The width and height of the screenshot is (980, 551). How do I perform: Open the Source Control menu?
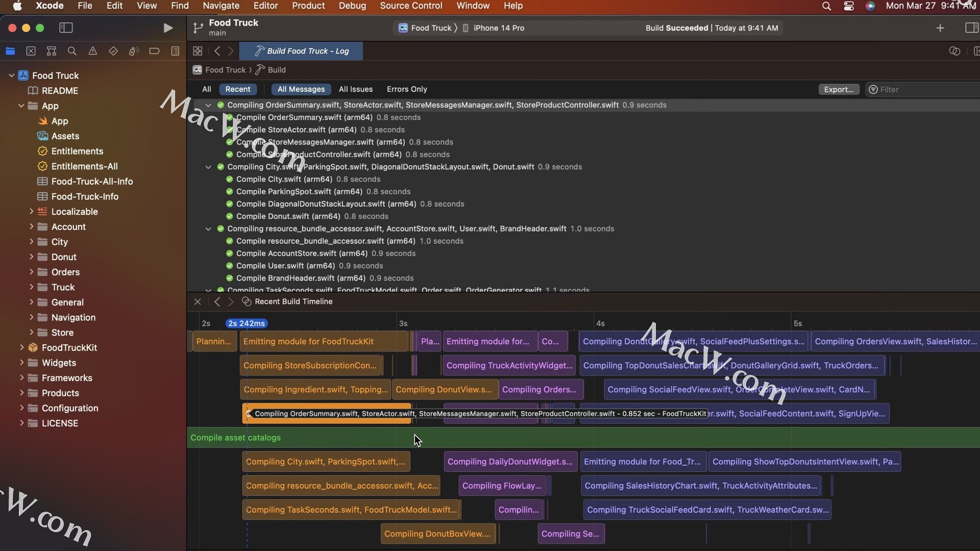(x=411, y=6)
